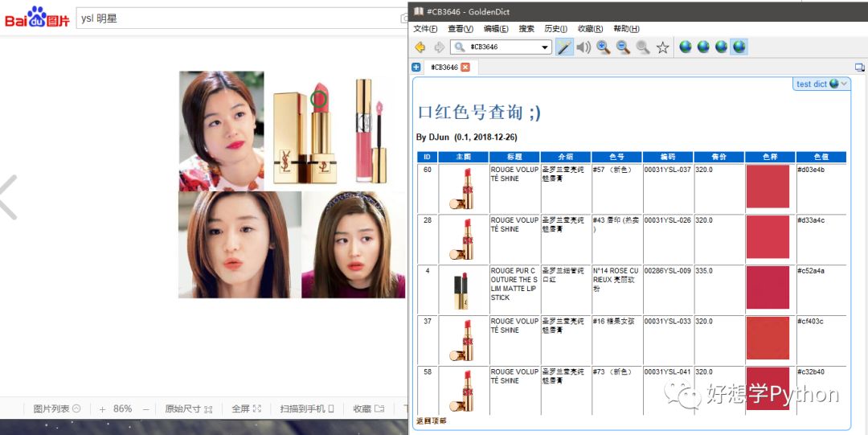Click the + zoom button beside 86%
Viewport: 868px width, 435px height.
coord(102,409)
